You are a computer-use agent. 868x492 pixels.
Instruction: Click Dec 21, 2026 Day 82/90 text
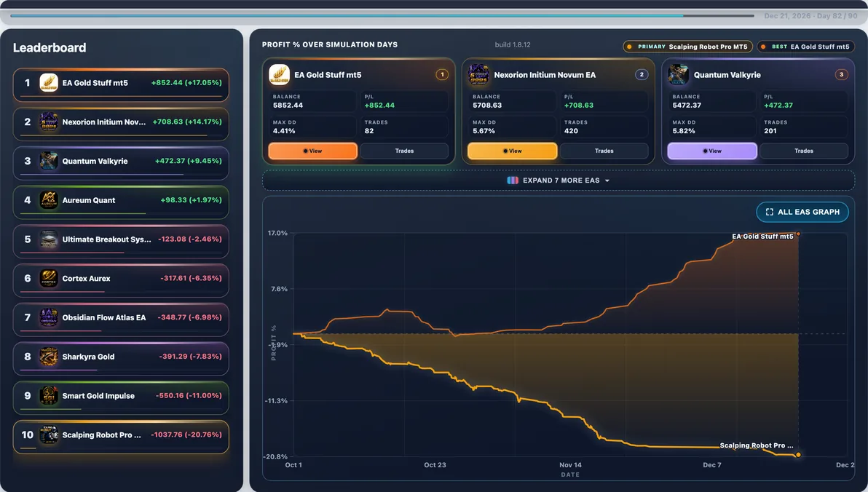tap(810, 16)
